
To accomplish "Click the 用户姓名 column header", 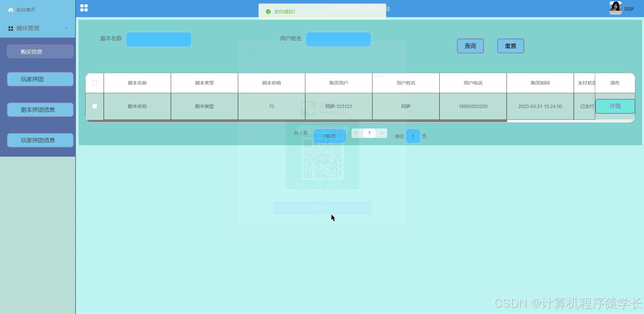I will [406, 83].
